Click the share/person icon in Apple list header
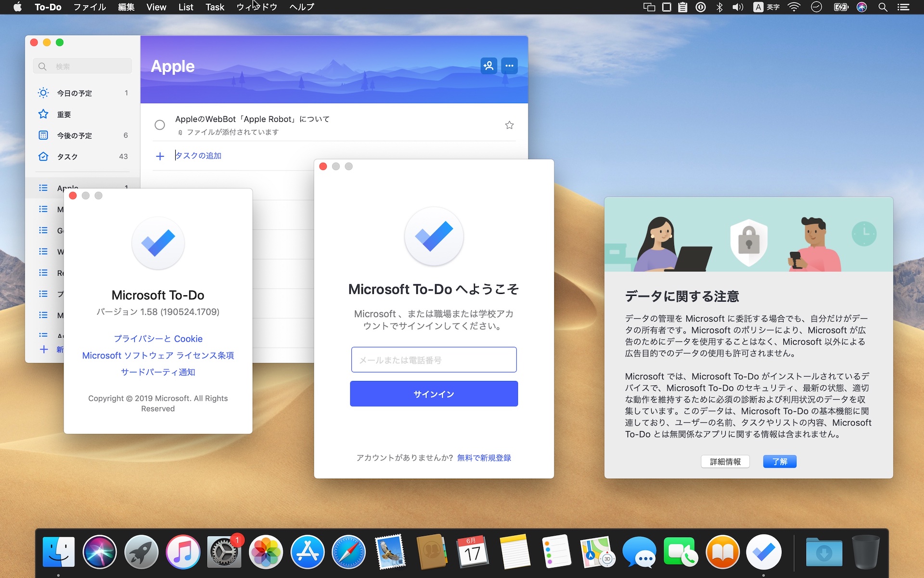This screenshot has height=578, width=924. 488,65
